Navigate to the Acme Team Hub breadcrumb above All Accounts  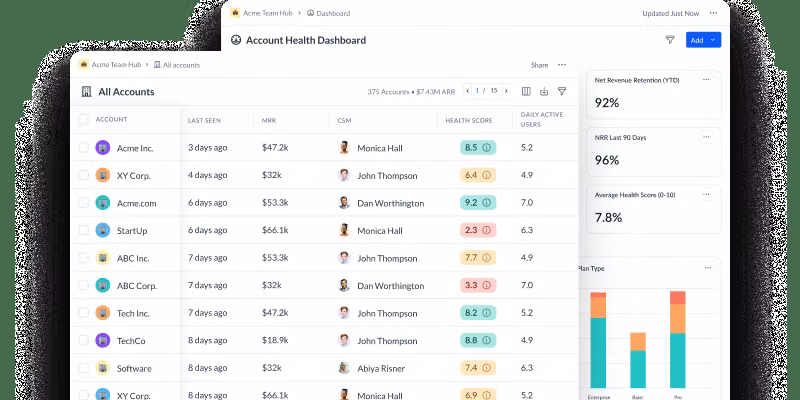click(x=114, y=65)
